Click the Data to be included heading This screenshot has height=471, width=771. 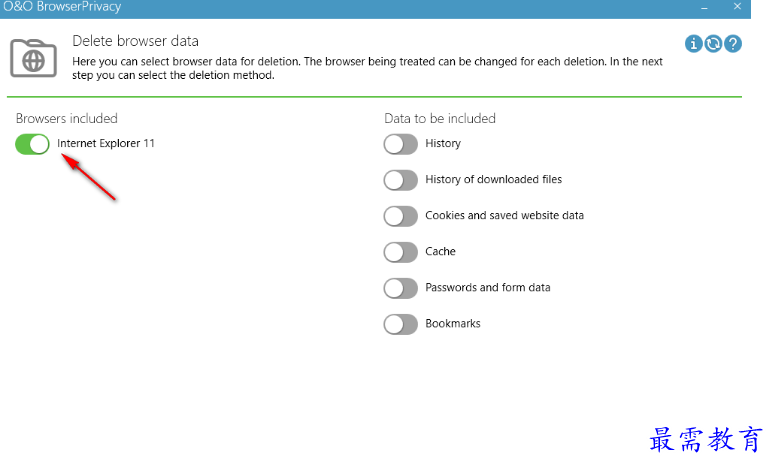pyautogui.click(x=440, y=118)
